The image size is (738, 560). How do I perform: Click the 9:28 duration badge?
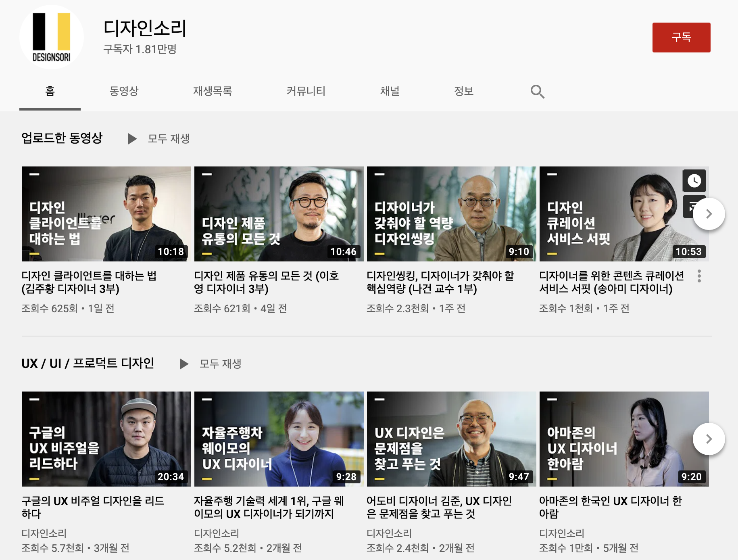[x=346, y=477]
